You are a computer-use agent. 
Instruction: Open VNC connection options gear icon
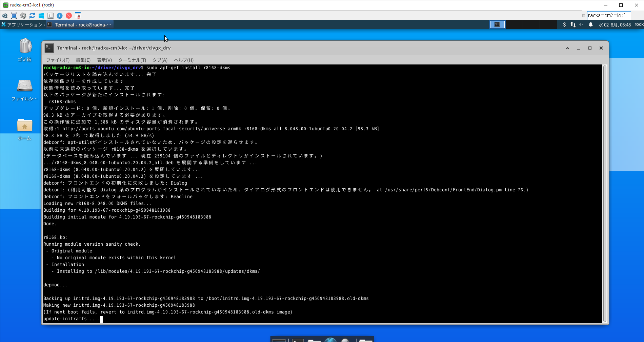click(23, 16)
